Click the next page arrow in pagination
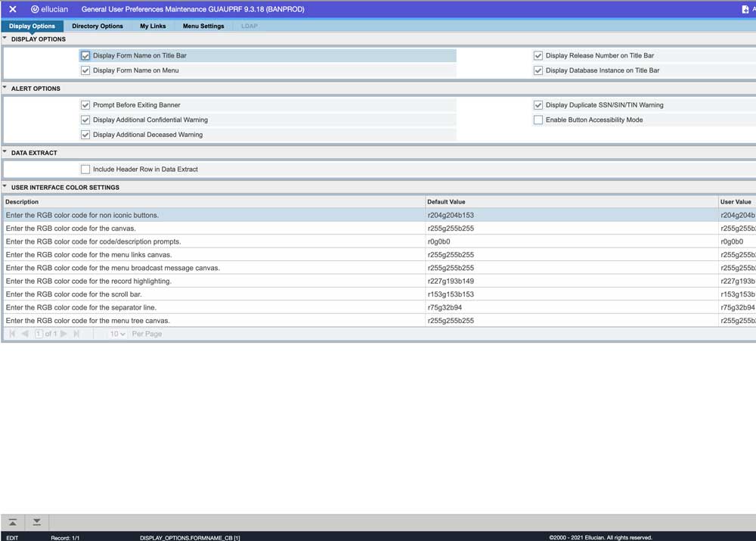Screen dimensions: 756x541 click(x=64, y=333)
